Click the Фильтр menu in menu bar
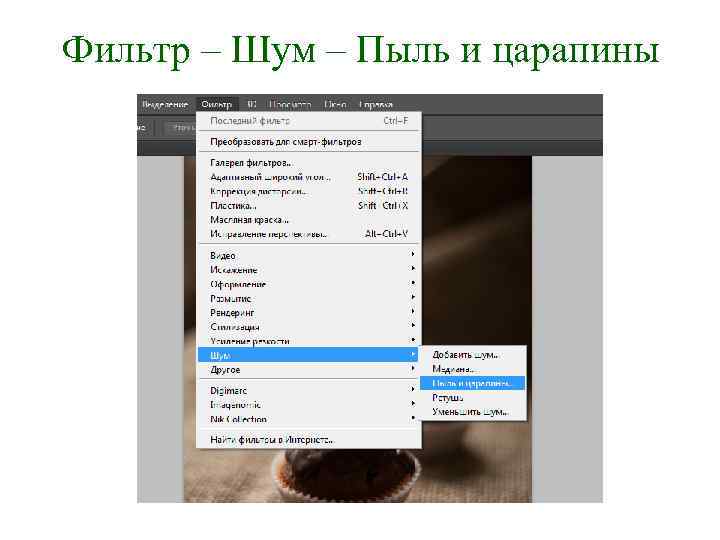Image resolution: width=720 pixels, height=540 pixels. pos(216,105)
